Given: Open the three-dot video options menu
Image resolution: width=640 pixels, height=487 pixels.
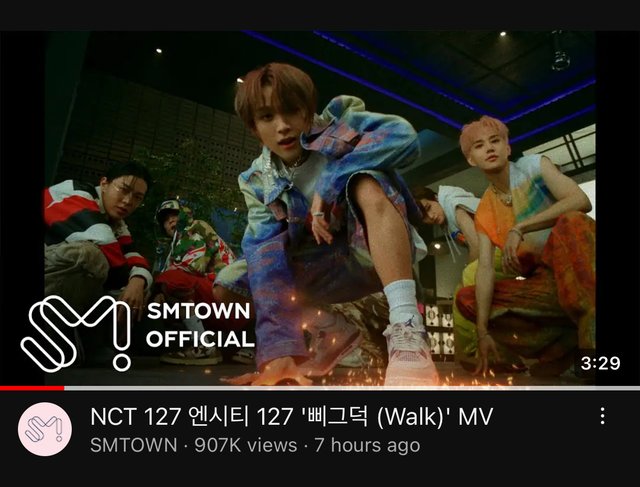Looking at the screenshot, I should [602, 416].
